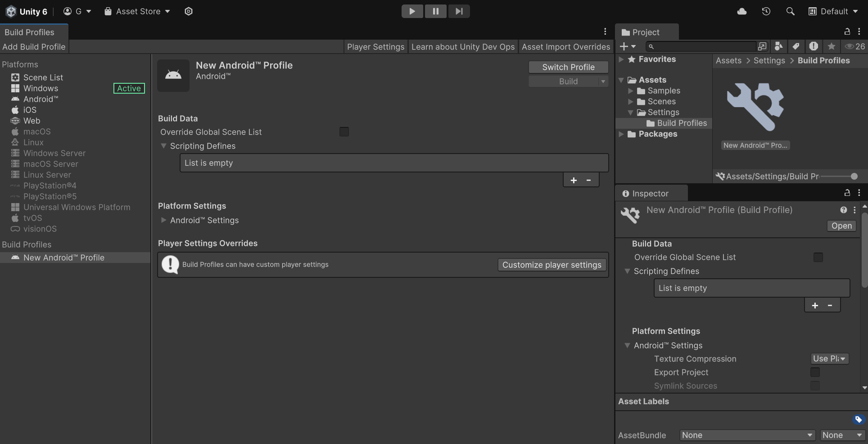Click the Project search field
868x444 pixels.
[x=701, y=46]
